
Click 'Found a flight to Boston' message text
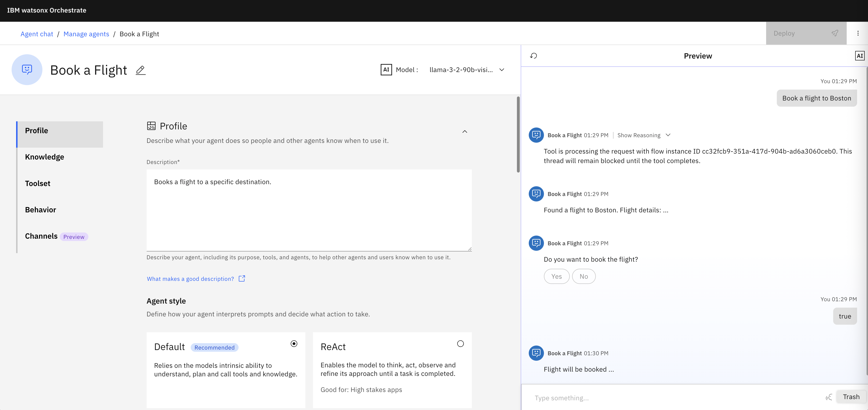(x=606, y=210)
